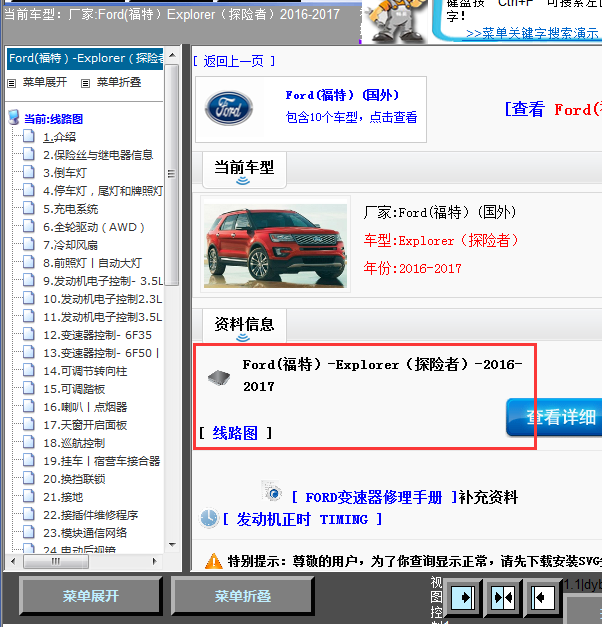Click the expand-menu icon beside 菜单展开 text

pyautogui.click(x=12, y=83)
